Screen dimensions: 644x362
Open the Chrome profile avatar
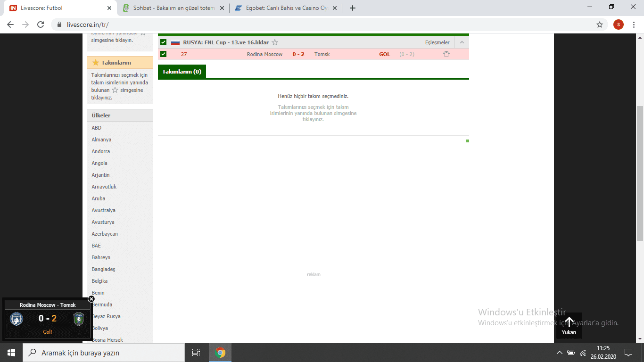619,25
